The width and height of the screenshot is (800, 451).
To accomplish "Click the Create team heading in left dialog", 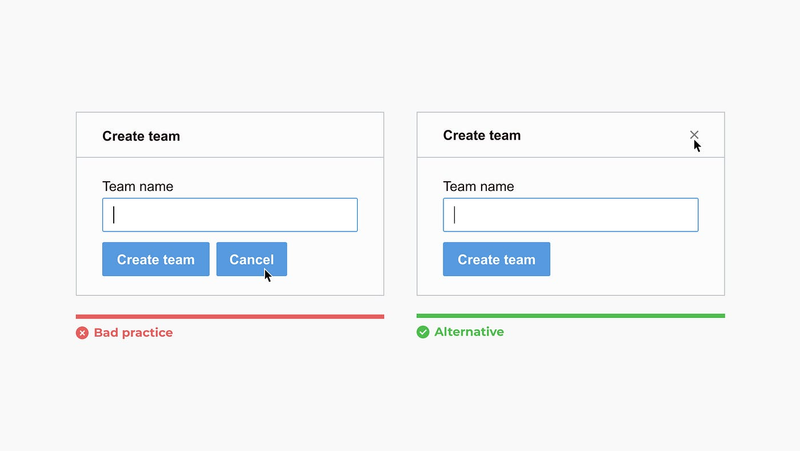I will [141, 136].
